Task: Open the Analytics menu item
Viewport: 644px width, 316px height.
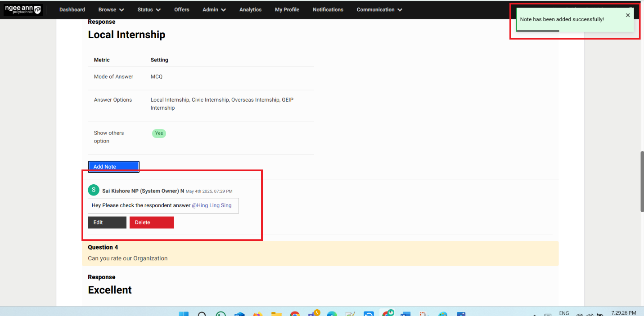Action: click(250, 9)
